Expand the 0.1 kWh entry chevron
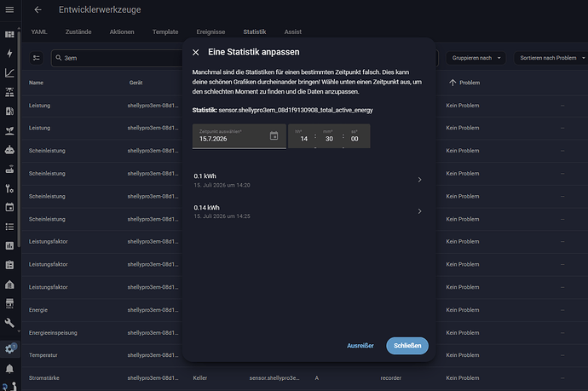Image resolution: width=588 pixels, height=391 pixels. click(x=419, y=180)
